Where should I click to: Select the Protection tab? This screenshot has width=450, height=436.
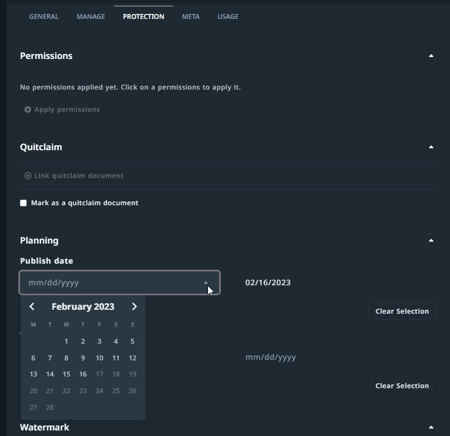tap(143, 17)
